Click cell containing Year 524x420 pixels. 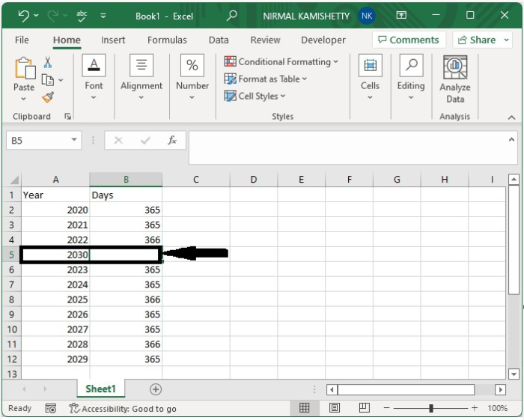[55, 195]
